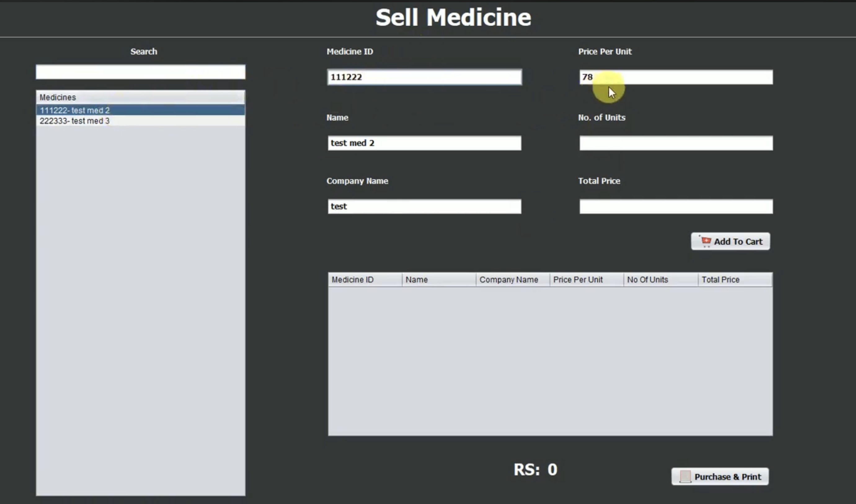
Task: Click the No Of Units column header
Action: pyautogui.click(x=661, y=280)
